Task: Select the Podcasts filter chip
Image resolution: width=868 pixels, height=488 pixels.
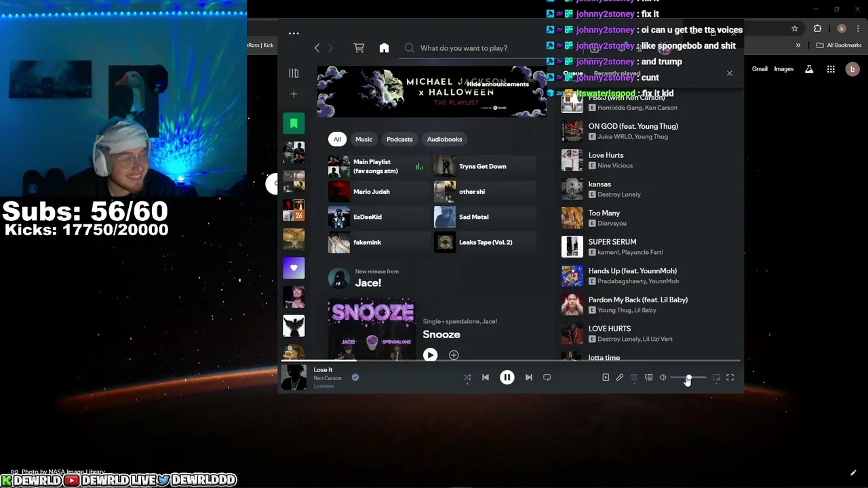Action: pos(399,139)
